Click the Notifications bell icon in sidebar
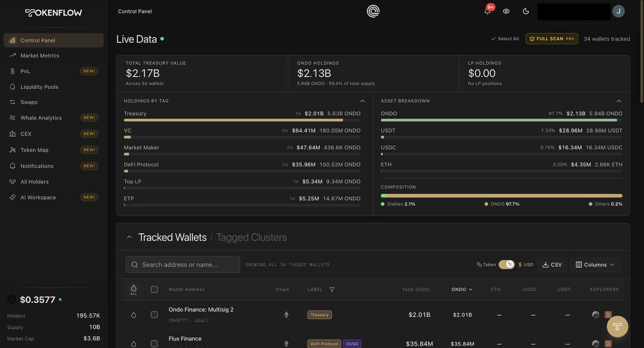Screen dimensions: 644x348 (13, 166)
